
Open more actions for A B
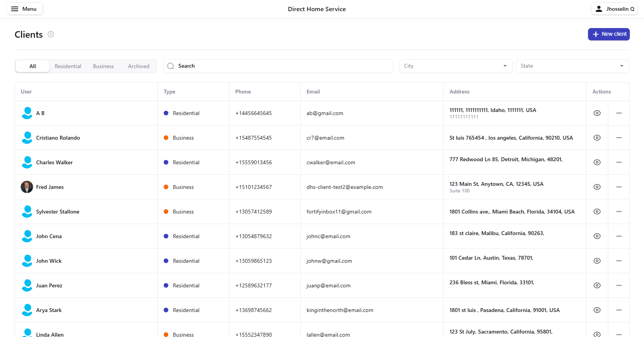point(619,113)
